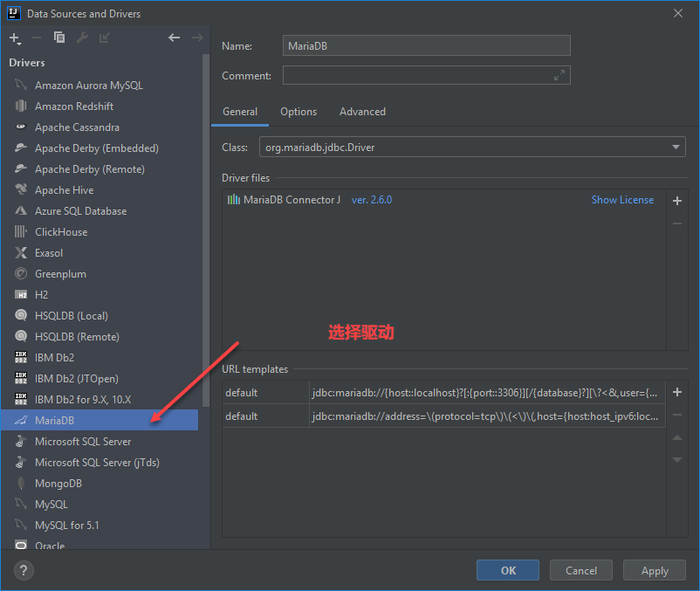The image size is (700, 591).
Task: Add a URL template with plus
Action: coord(677,392)
